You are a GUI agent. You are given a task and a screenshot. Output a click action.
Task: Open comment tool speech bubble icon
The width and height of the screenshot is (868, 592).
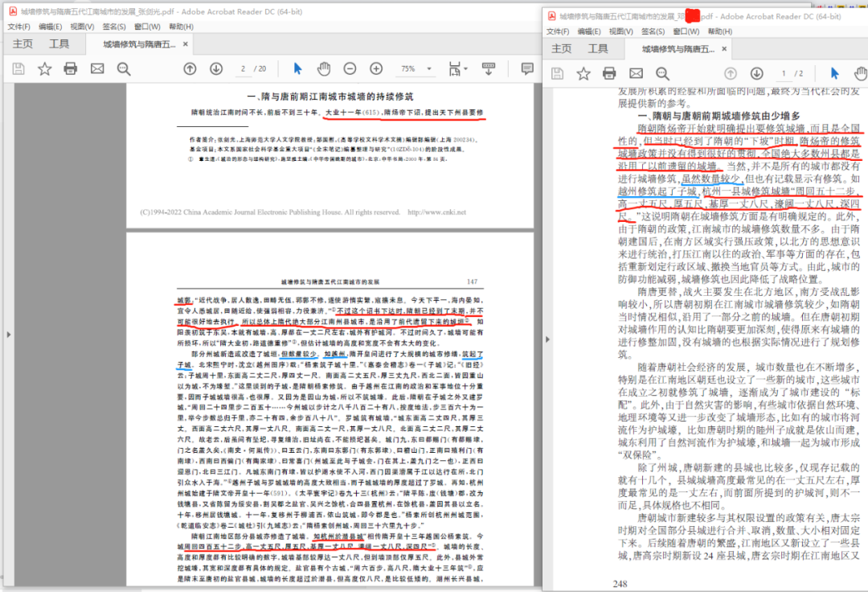(528, 69)
